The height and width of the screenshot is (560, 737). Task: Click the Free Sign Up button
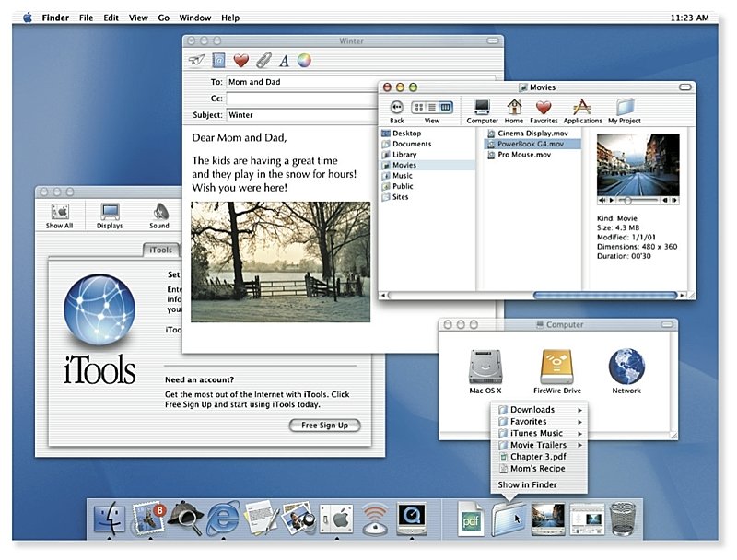tap(324, 426)
